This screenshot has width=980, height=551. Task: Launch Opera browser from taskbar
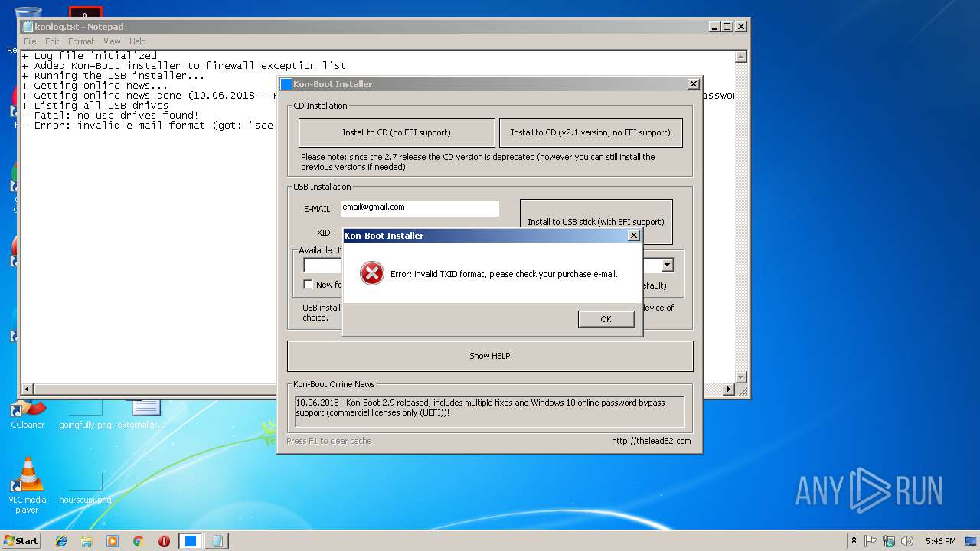[x=164, y=541]
